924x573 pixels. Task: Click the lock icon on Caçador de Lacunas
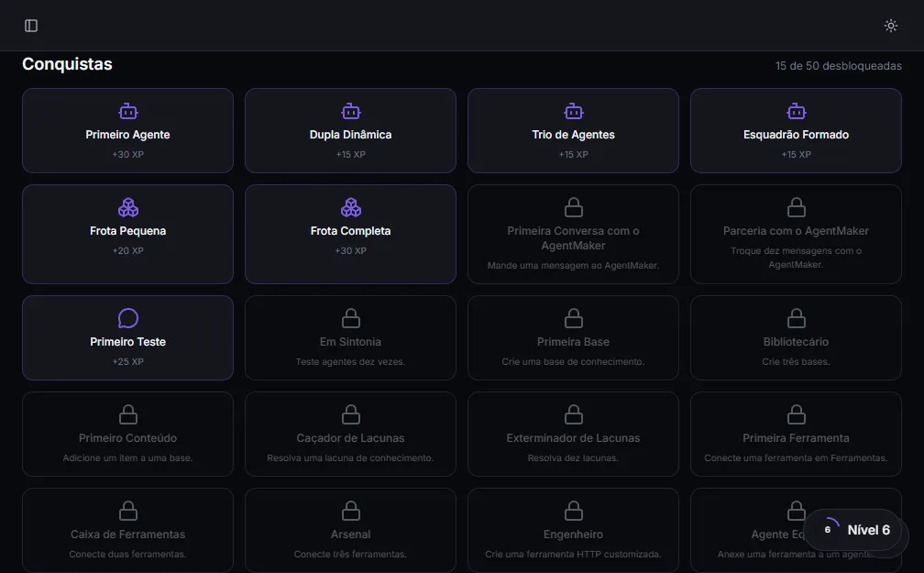tap(350, 414)
